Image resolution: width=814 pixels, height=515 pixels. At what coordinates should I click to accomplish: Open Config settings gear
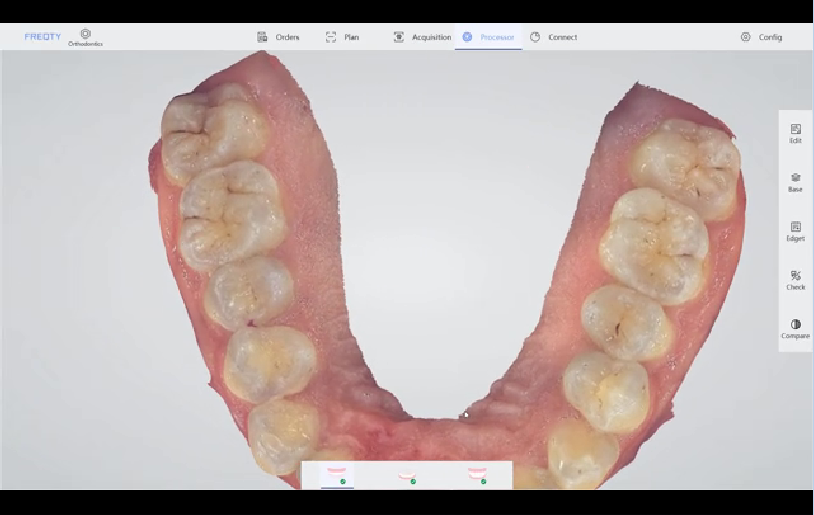click(746, 37)
